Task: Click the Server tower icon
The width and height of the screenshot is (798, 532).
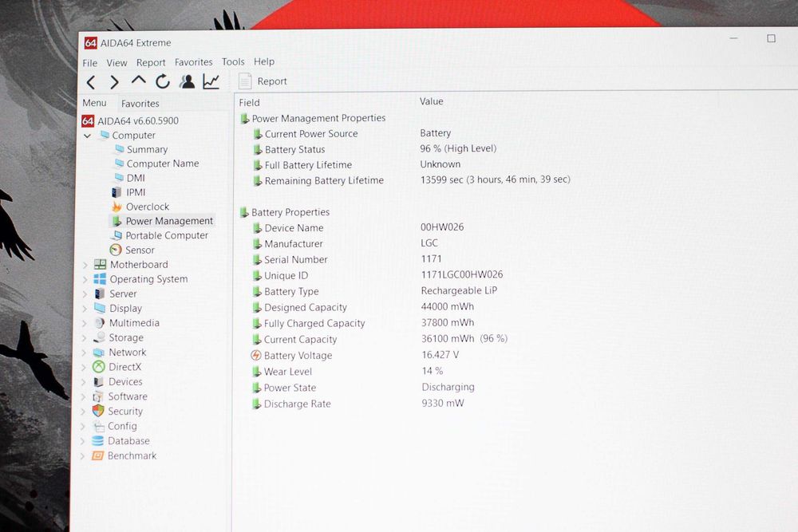Action: pos(100,294)
